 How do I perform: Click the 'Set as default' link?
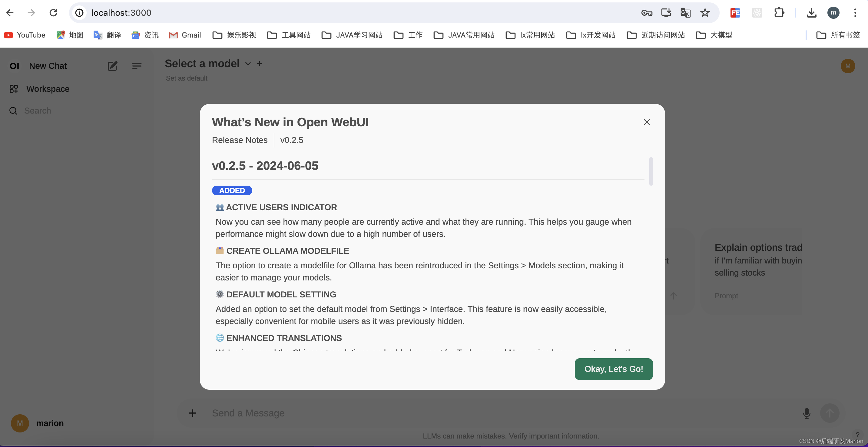(x=186, y=78)
